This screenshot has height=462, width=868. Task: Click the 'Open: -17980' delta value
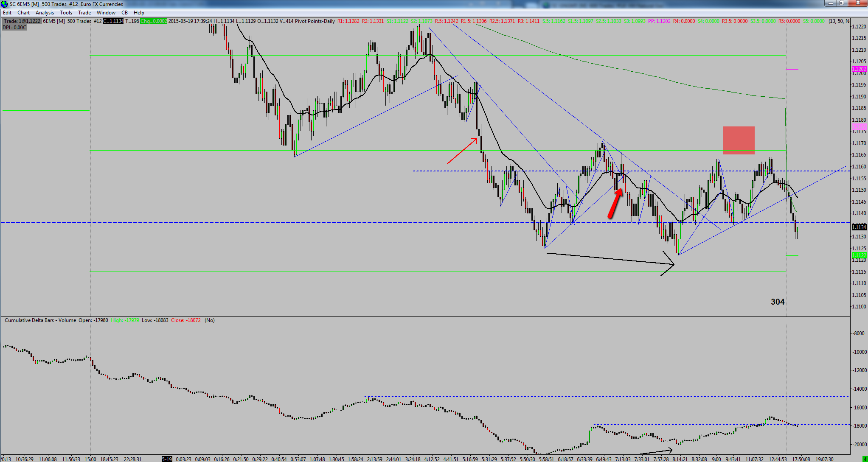click(93, 320)
